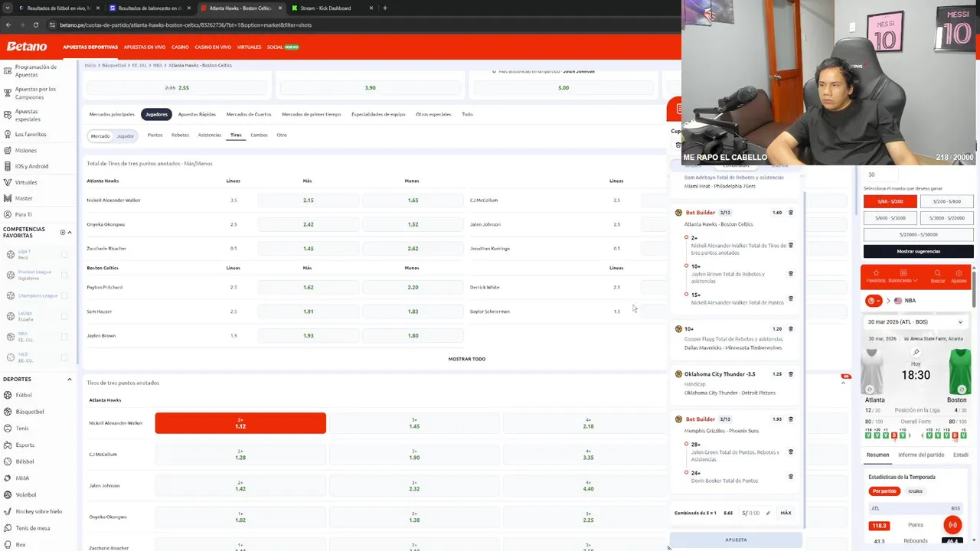Open the sport selector dropdown beside NBA
Viewport: 980px width, 551px height.
point(873,301)
